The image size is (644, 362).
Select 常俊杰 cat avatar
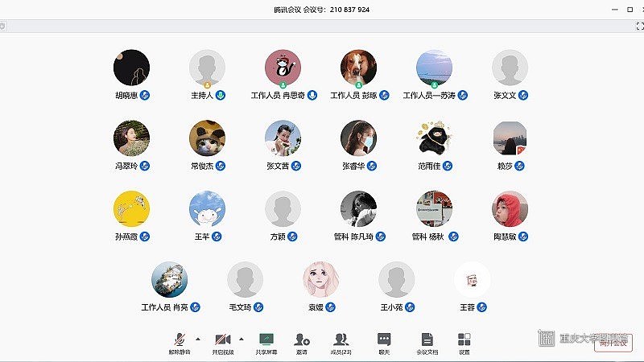207,138
